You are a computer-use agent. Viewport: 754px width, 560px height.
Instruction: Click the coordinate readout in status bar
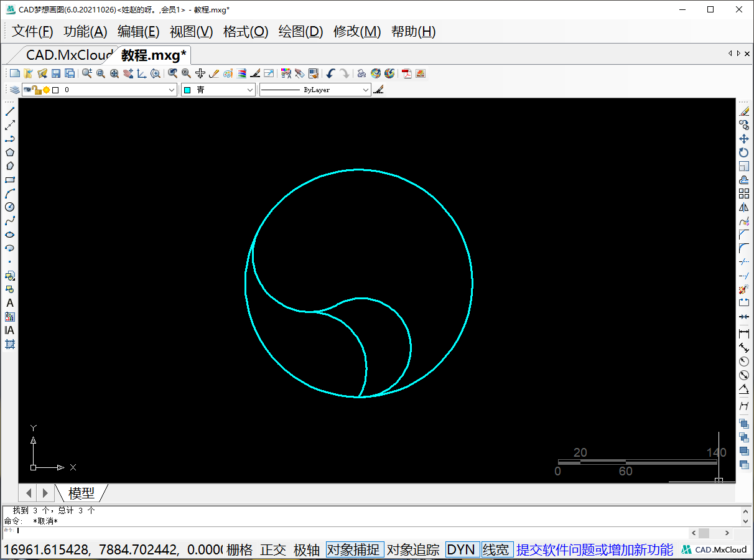point(112,550)
